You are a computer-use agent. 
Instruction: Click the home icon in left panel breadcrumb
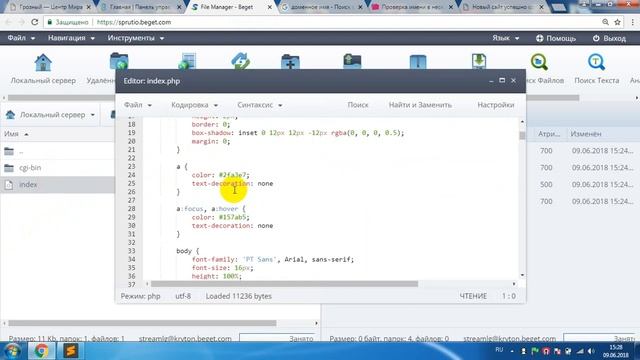click(10, 115)
